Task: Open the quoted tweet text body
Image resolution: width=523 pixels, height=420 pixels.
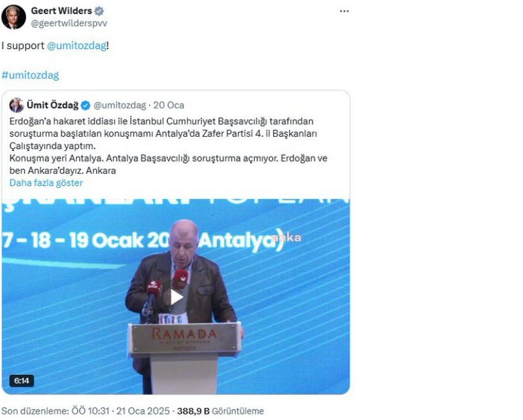Action: 169,146
